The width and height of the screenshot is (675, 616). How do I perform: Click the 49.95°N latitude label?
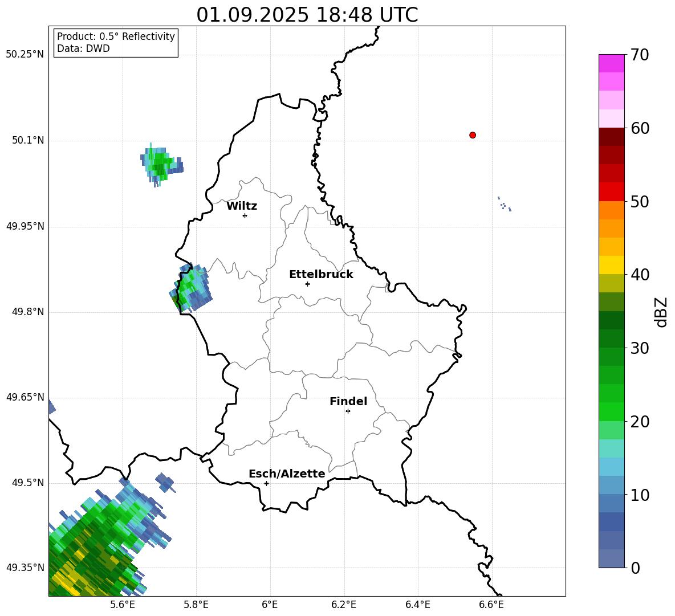pyautogui.click(x=25, y=226)
